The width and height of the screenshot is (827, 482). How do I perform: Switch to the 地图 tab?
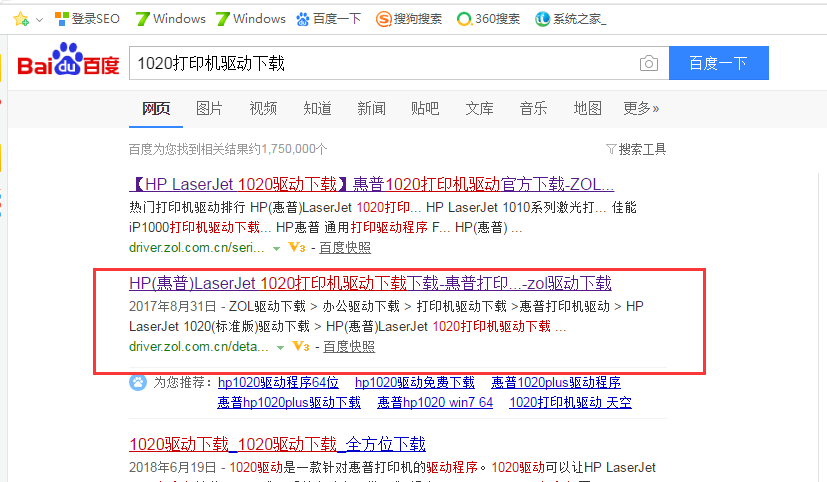(587, 108)
